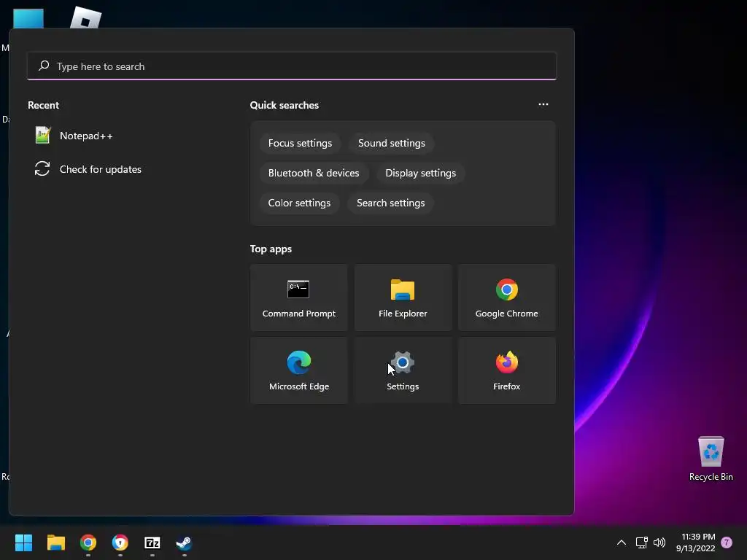Select Sound settings quick search

(x=392, y=144)
